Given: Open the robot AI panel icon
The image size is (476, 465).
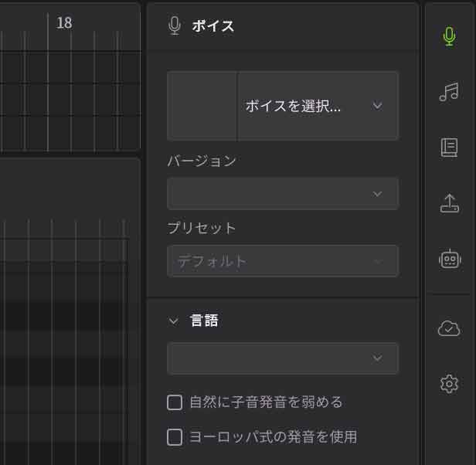Looking at the screenshot, I should coord(449,260).
